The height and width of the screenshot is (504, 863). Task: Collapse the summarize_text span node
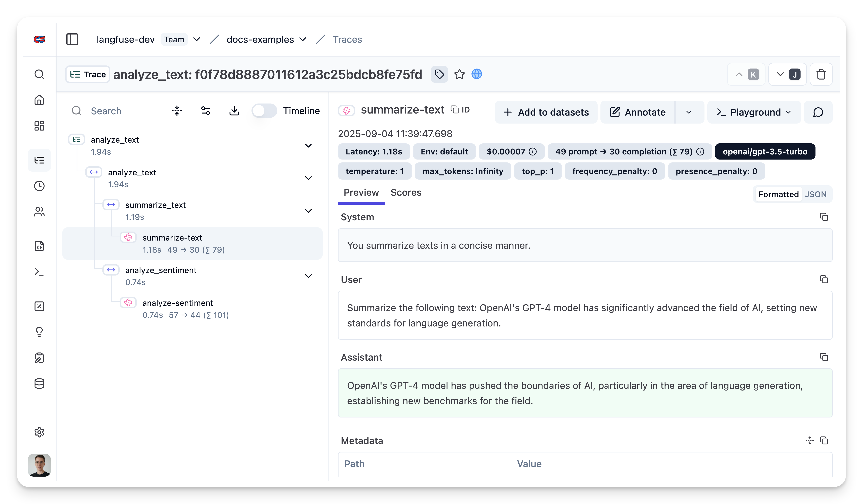point(308,211)
